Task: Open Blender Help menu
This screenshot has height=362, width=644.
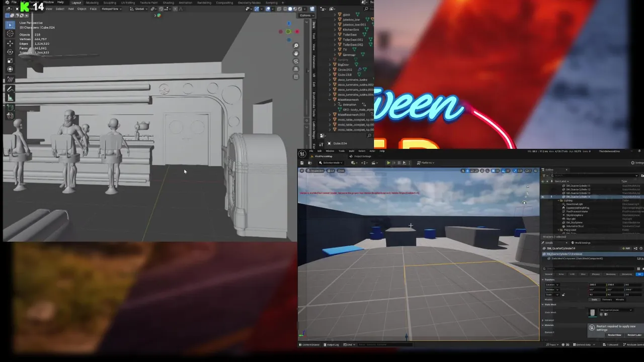Action: (60, 2)
